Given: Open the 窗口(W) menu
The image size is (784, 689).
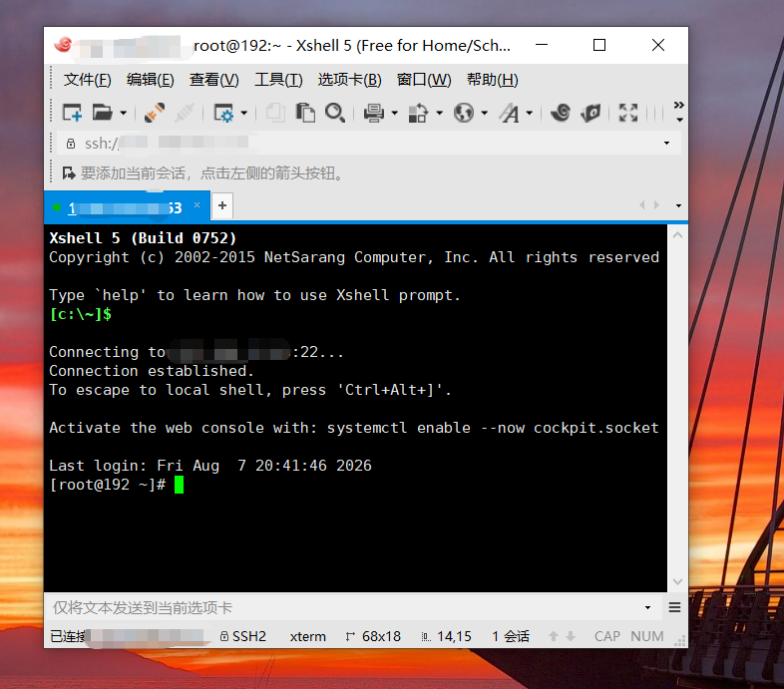Looking at the screenshot, I should pos(424,80).
